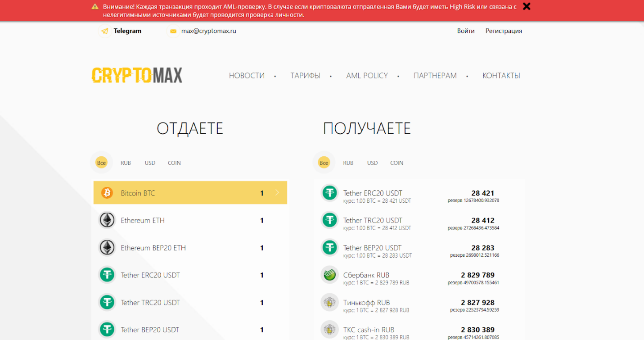
Task: Select the RUB filter under Получаете
Action: pos(348,163)
